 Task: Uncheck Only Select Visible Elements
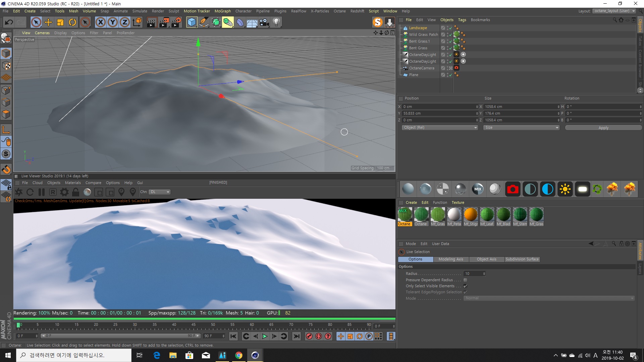tap(465, 286)
